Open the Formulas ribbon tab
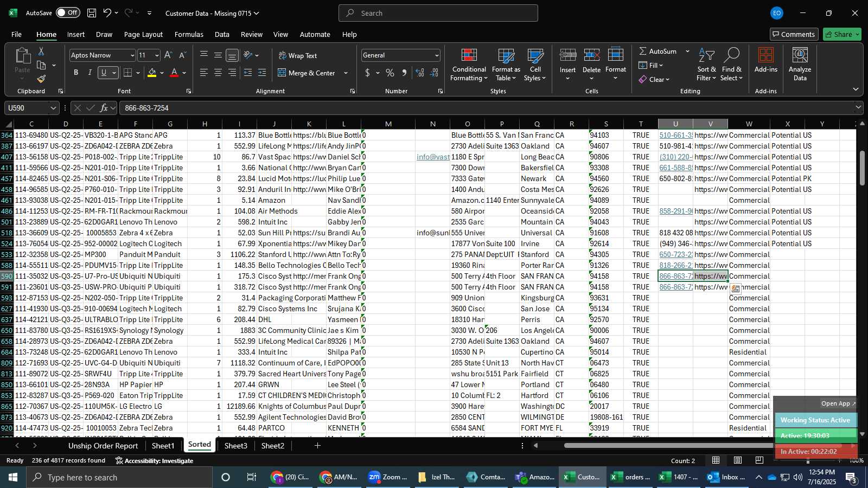868x488 pixels. [x=189, y=34]
